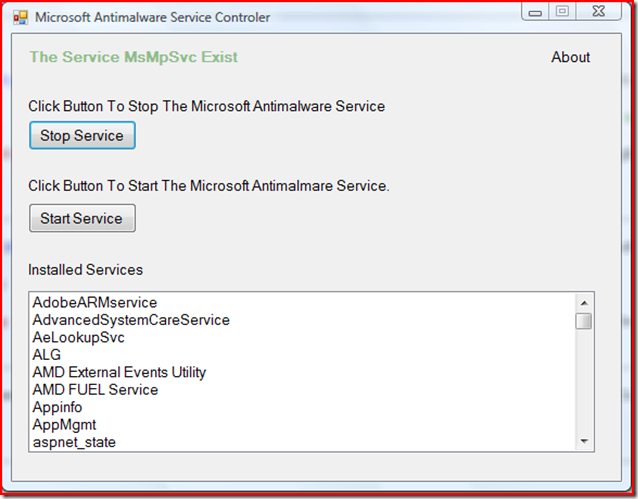The width and height of the screenshot is (638, 499).
Task: Click the service status text MsMpSvc Exist
Action: point(133,57)
